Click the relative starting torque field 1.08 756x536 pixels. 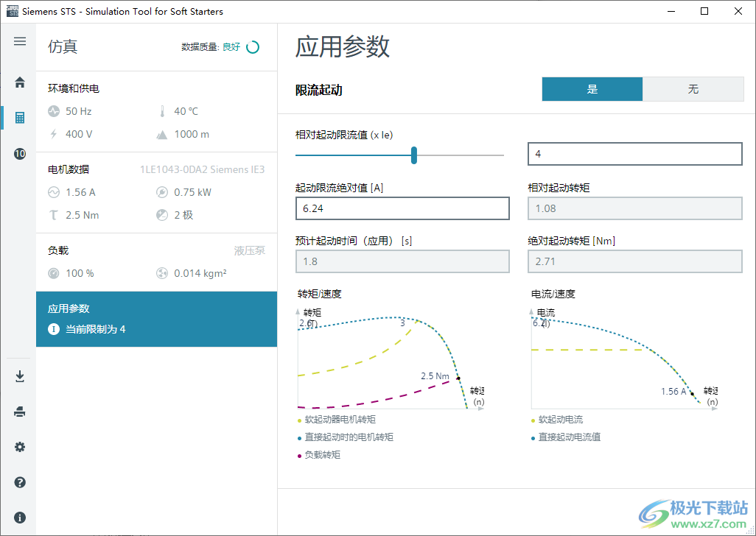635,208
